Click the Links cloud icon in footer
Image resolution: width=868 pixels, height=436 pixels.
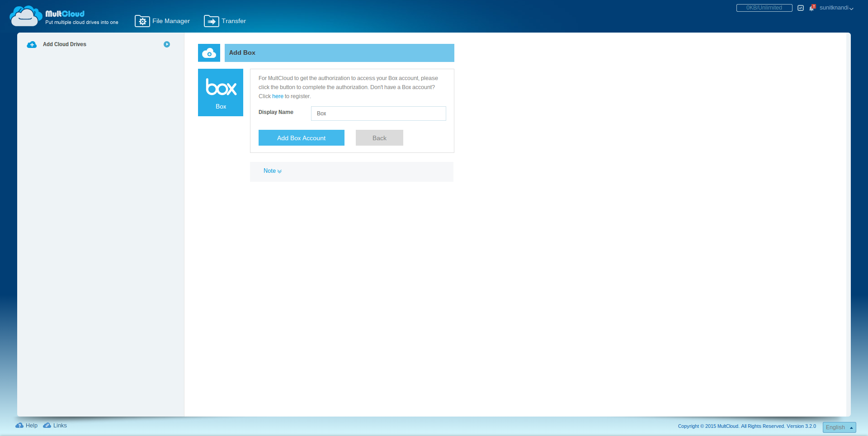pyautogui.click(x=47, y=426)
